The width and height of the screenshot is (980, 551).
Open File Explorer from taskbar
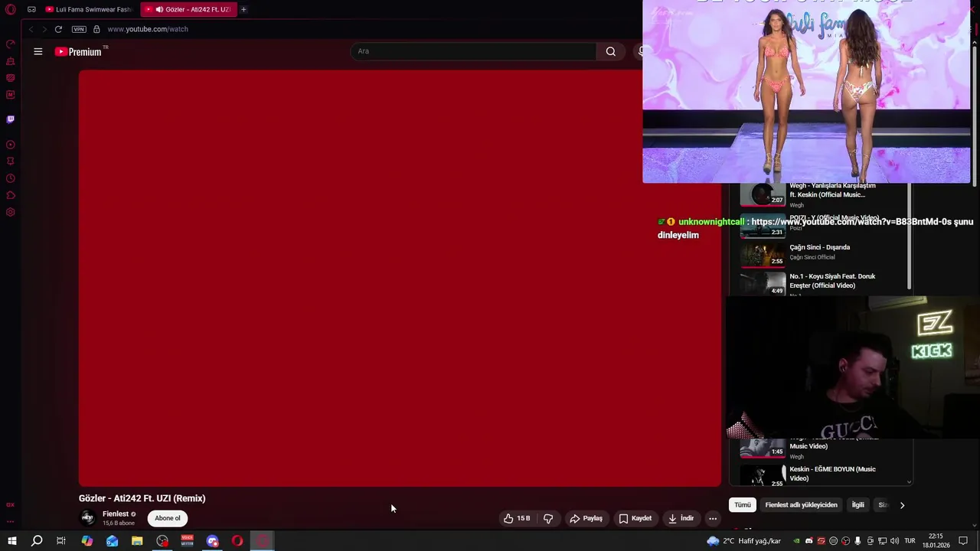[x=137, y=541]
